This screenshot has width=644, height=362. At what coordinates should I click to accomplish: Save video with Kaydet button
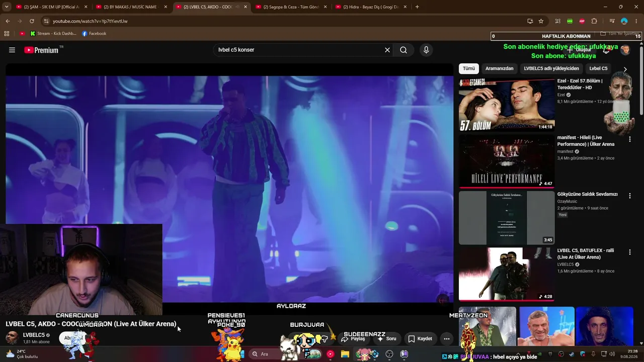point(420,339)
